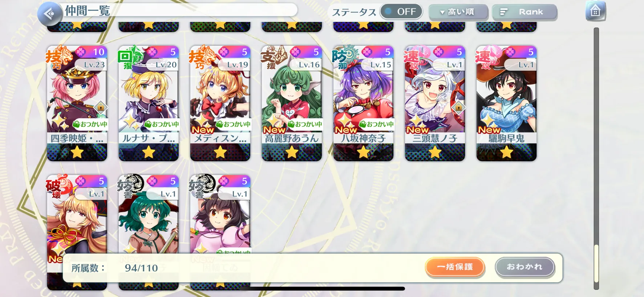This screenshot has height=297, width=644.
Task: Tap the lock badge on 三頭慧ノ子 card
Action: [x=458, y=107]
